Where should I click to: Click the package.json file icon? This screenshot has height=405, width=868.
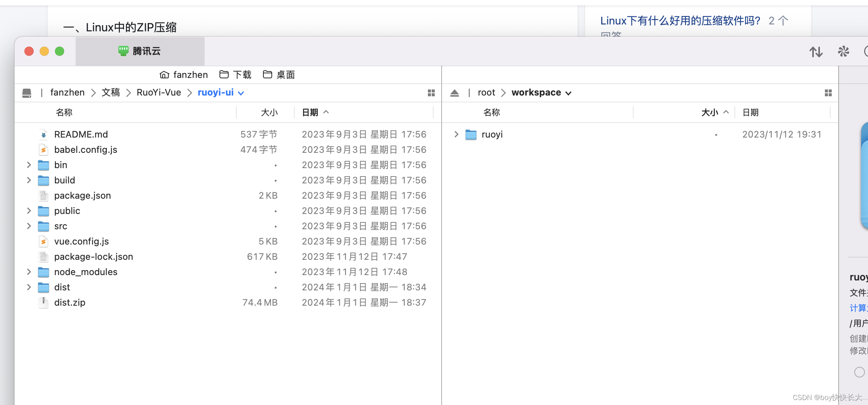coord(44,196)
